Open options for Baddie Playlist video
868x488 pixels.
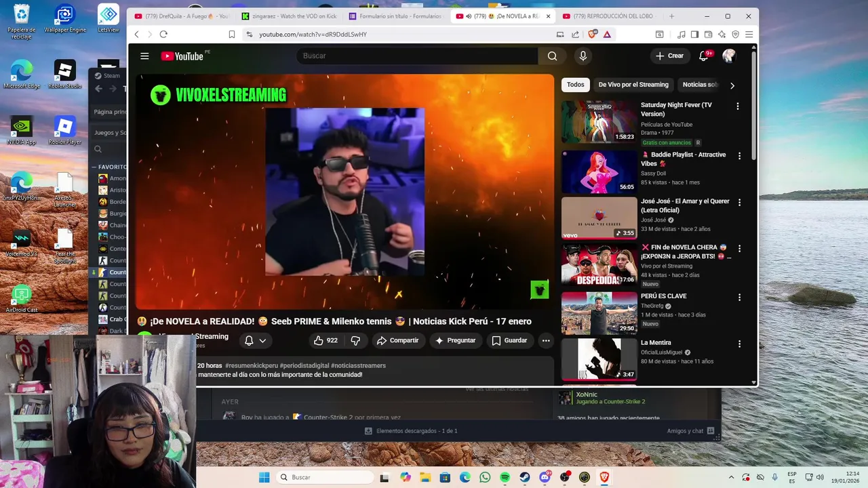pos(739,156)
